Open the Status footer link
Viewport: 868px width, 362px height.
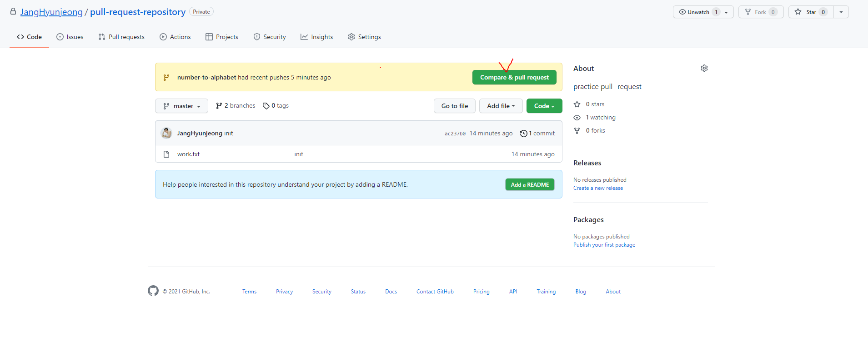click(x=358, y=292)
